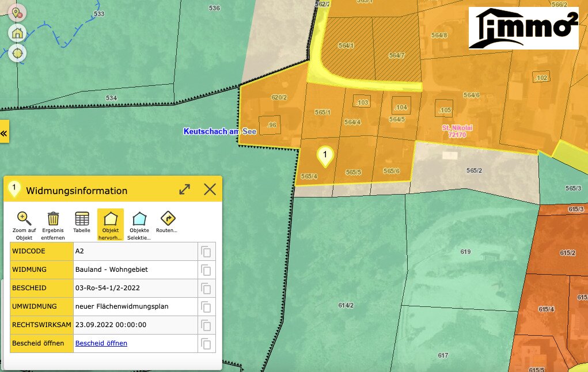Select the Objekte Selektieren polygon tool
Image resolution: width=588 pixels, height=372 pixels.
point(139,219)
